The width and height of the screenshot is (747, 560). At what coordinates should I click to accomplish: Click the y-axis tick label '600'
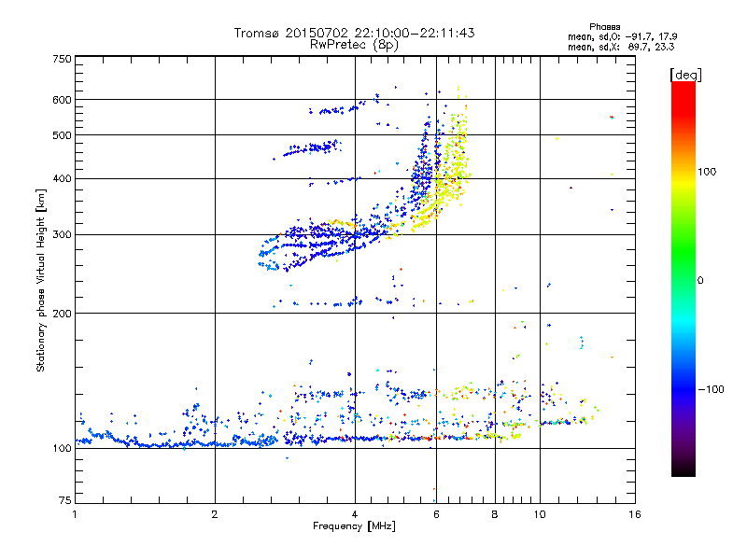click(62, 100)
